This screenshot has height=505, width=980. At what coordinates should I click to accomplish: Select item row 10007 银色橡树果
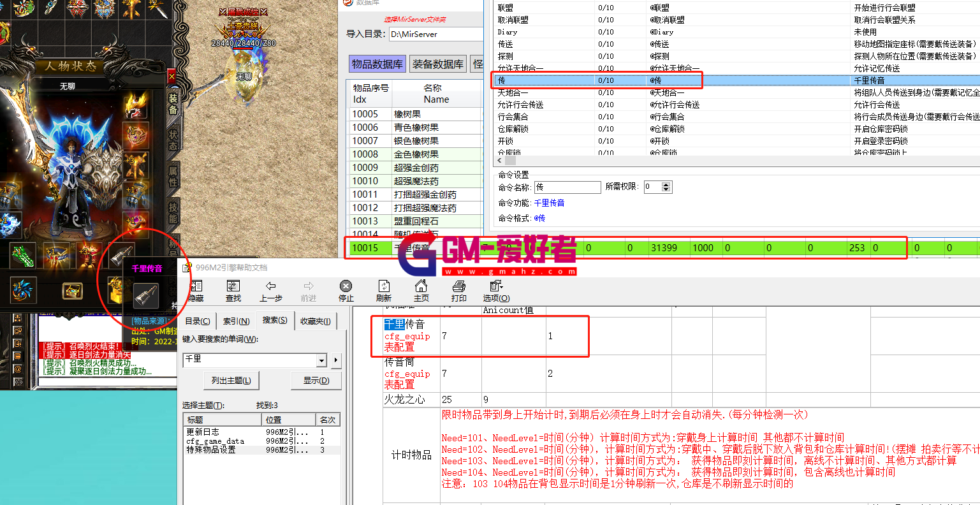(416, 141)
